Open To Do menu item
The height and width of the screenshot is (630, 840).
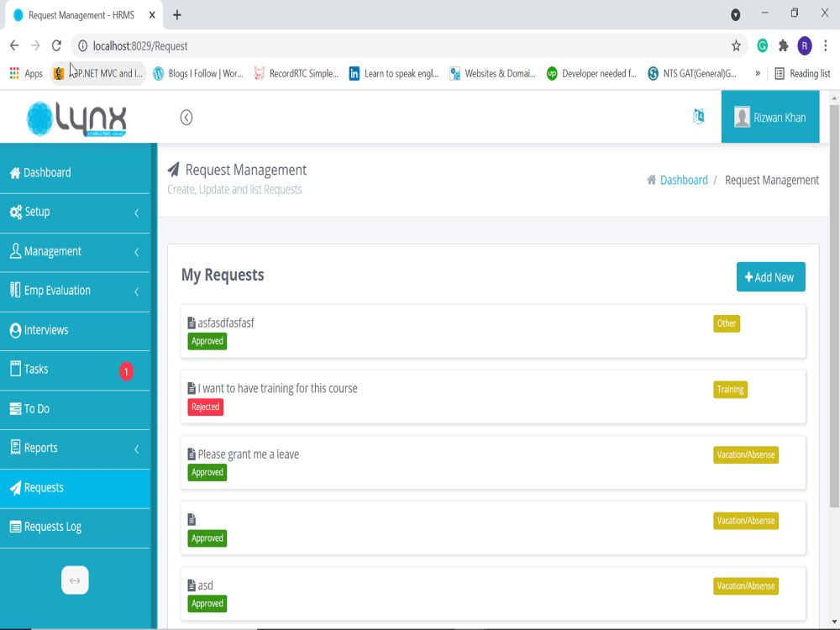(x=75, y=409)
